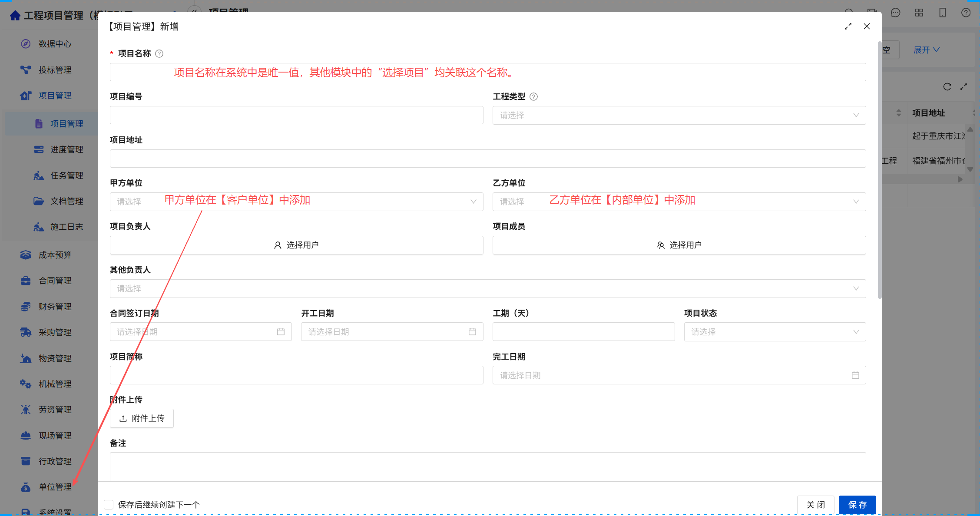Expand dialog to fullscreen using the arrows icon

point(848,26)
